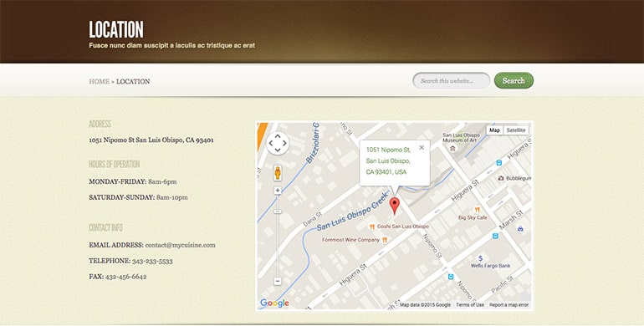Click the map pan navigation control
This screenshot has height=326, width=644.
pyautogui.click(x=278, y=143)
